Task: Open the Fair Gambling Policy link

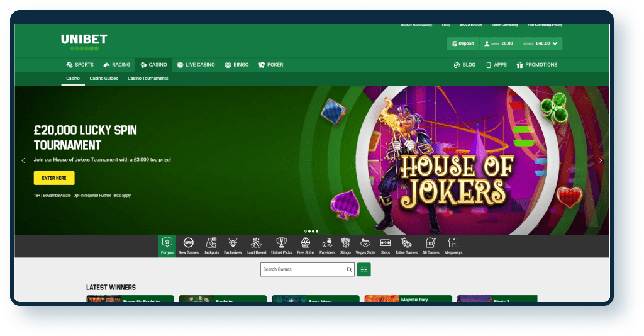Action: pyautogui.click(x=545, y=25)
